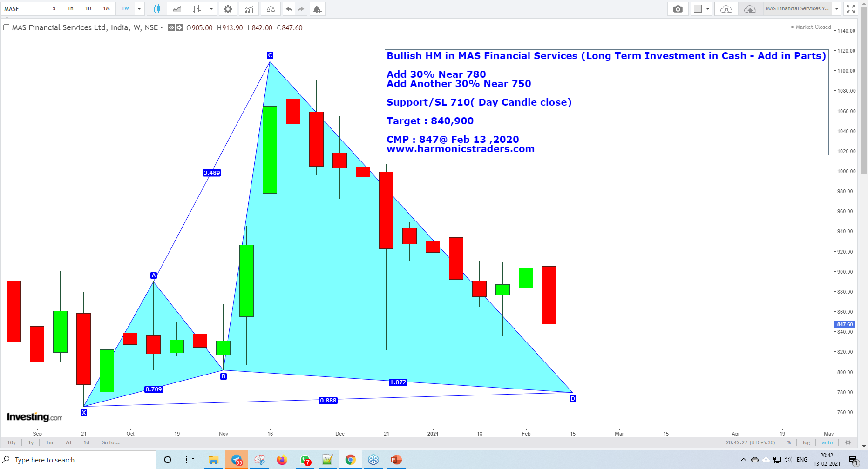Expand the time interval dropdown arrow
The width and height of the screenshot is (868, 469).
point(139,9)
